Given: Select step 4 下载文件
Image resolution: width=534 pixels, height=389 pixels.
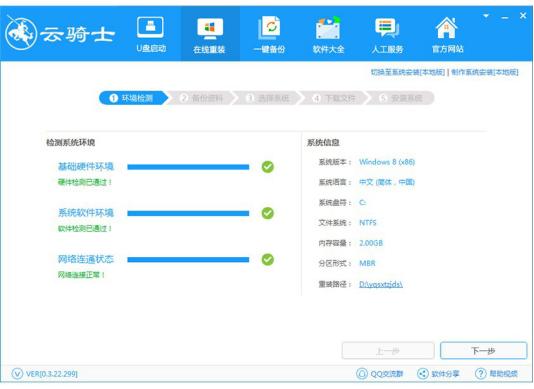Looking at the screenshot, I should pyautogui.click(x=334, y=98).
